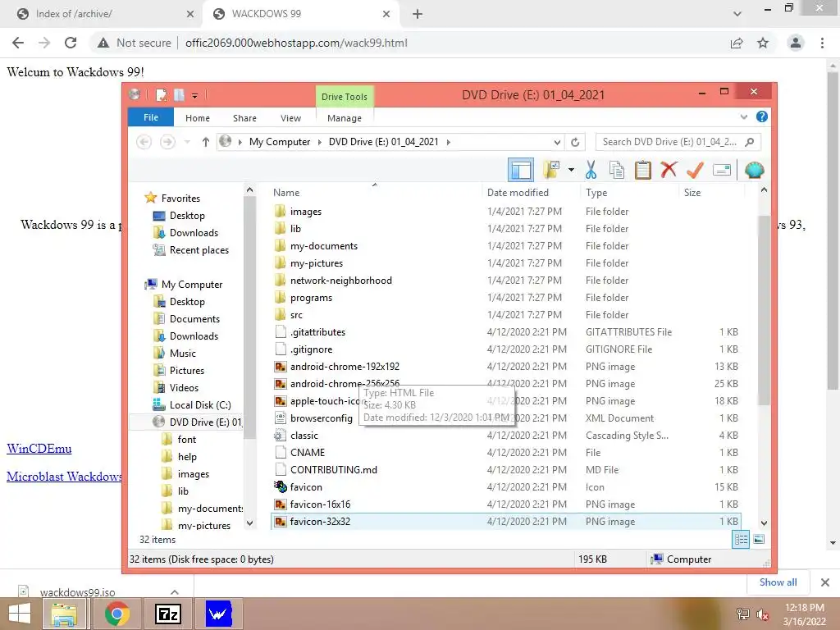The height and width of the screenshot is (630, 840).
Task: Open wackdows99.iso download options chevron
Action: (x=175, y=592)
